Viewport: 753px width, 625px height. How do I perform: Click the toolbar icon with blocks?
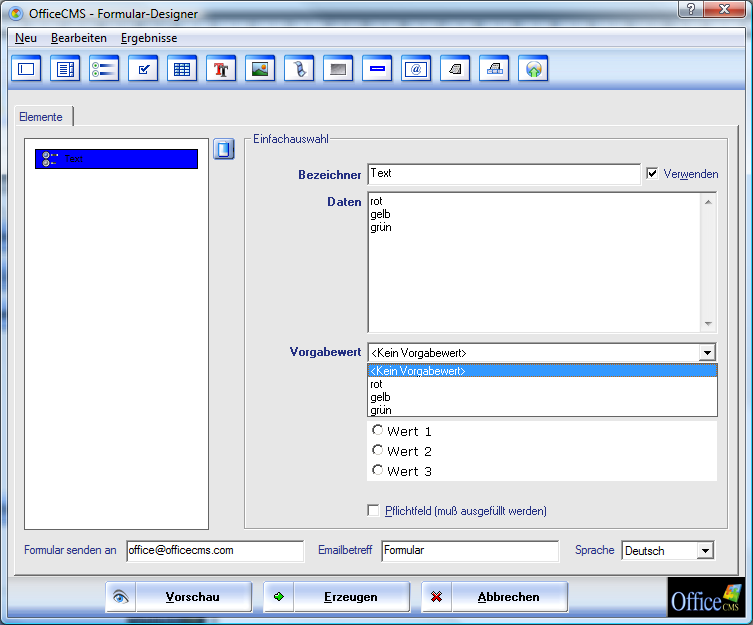click(494, 69)
